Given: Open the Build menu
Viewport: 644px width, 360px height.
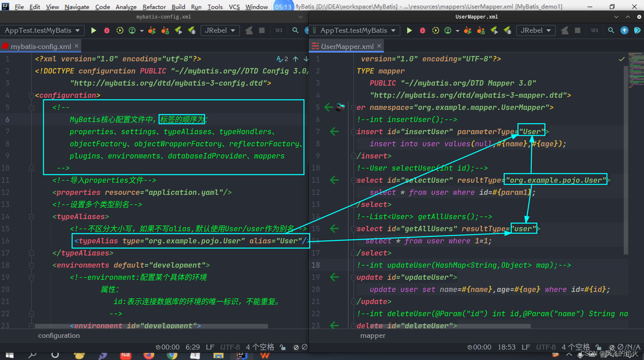Looking at the screenshot, I should coord(178,7).
